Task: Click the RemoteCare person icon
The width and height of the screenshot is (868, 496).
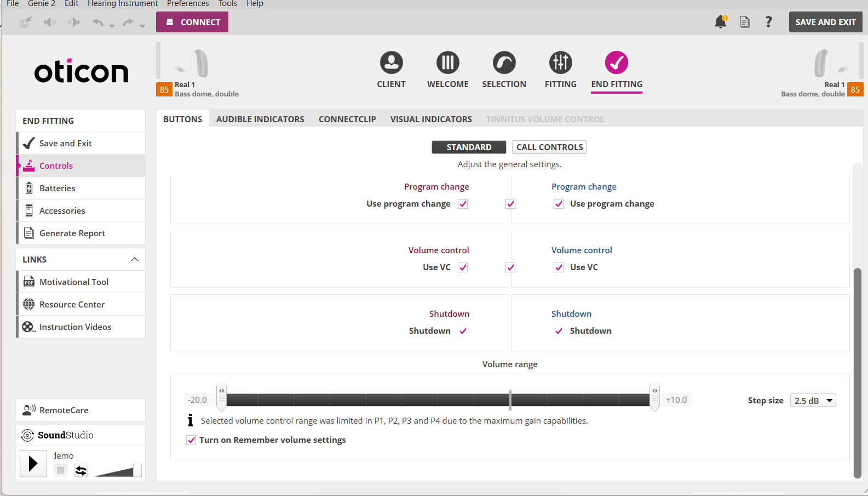Action: point(29,410)
